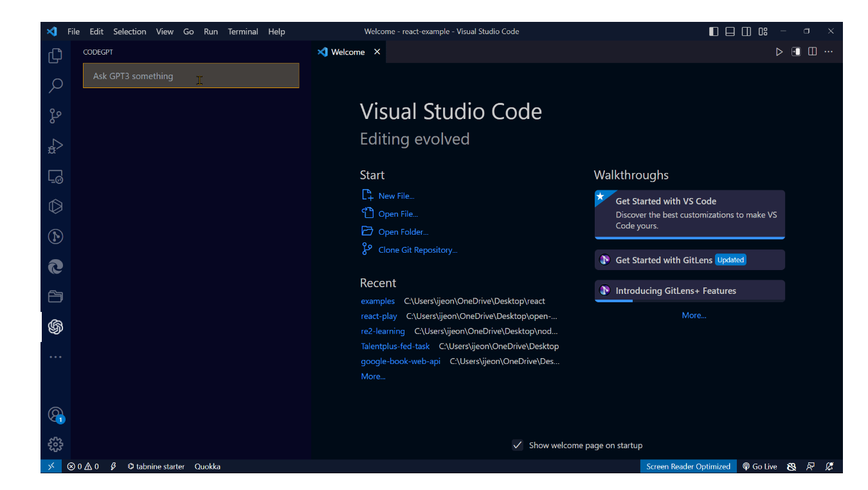Toggle the Primary Side Bar layout button
868x490 pixels.
pyautogui.click(x=714, y=32)
